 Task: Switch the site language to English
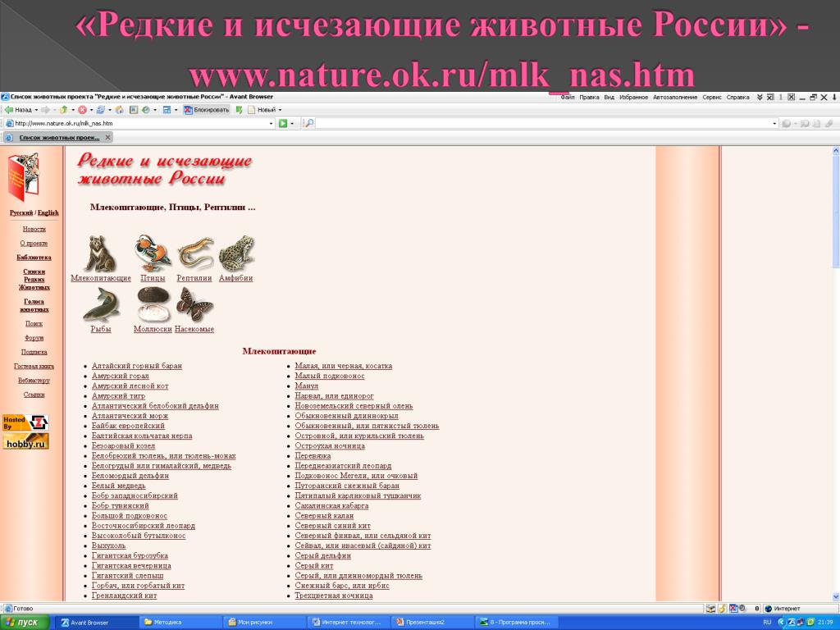48,212
